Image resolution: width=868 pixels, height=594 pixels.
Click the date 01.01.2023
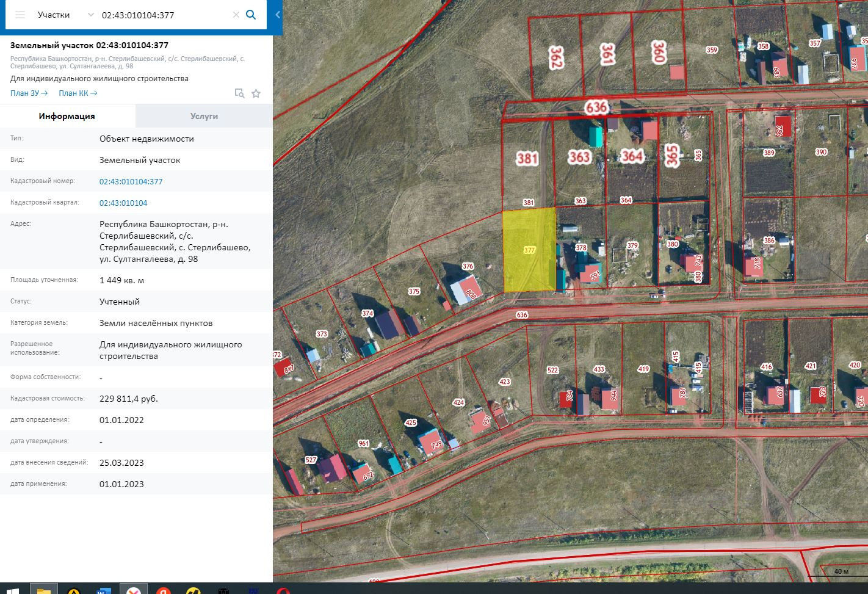click(121, 484)
